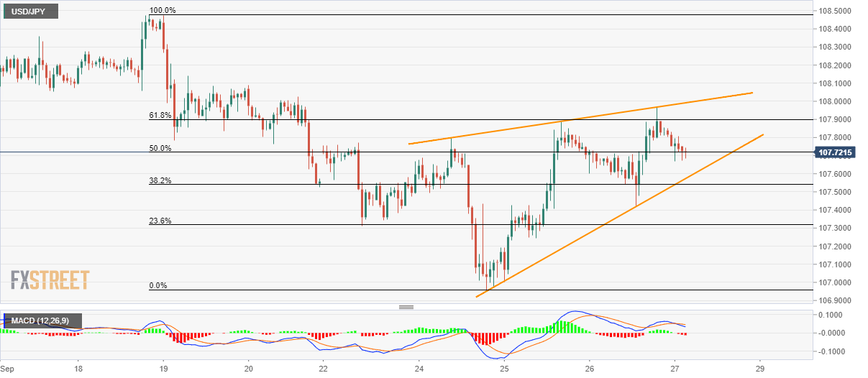Select the 50.0% Fibonacci level label
This screenshot has width=868, height=378.
[160, 148]
